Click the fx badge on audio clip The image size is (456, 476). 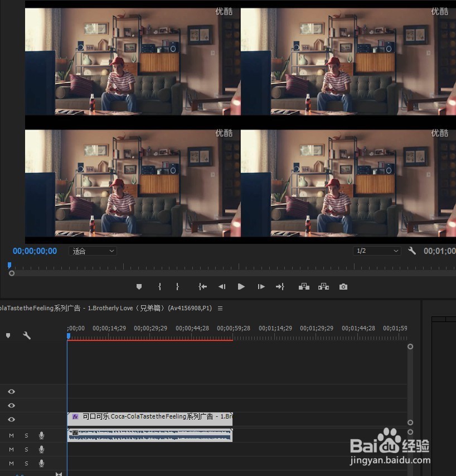click(75, 432)
